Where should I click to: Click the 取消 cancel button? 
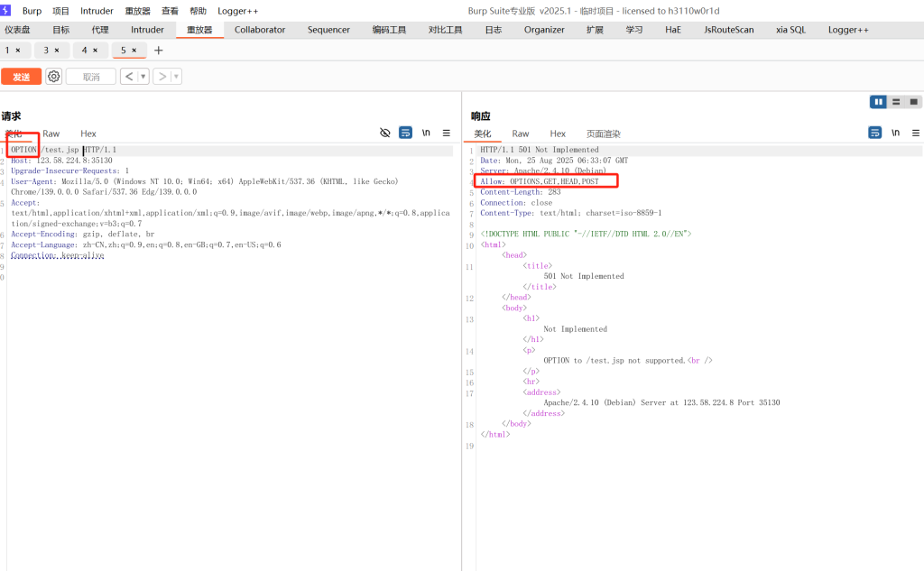click(x=91, y=77)
